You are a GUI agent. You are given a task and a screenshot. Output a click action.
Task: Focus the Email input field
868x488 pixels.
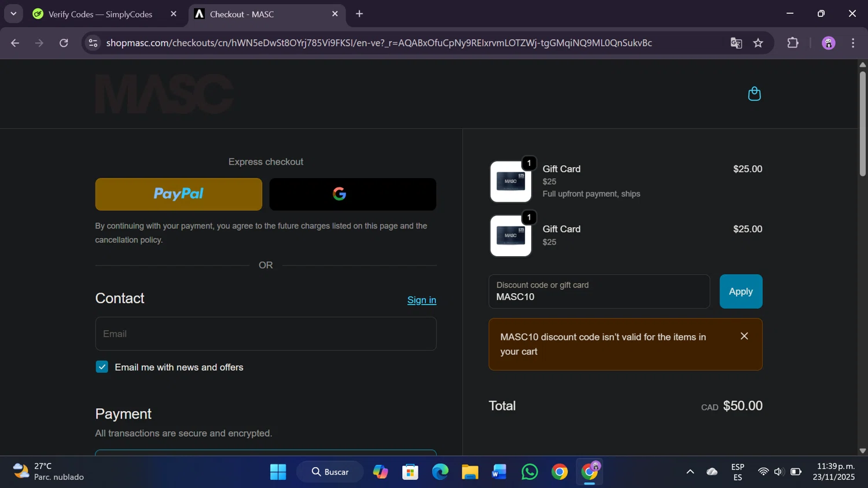pos(266,334)
